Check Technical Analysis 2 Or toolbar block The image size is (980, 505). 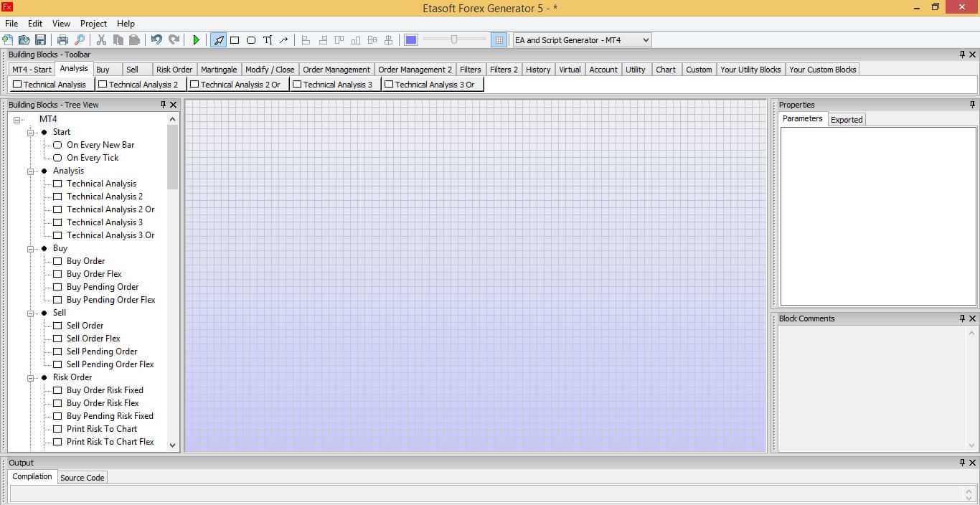tap(194, 85)
